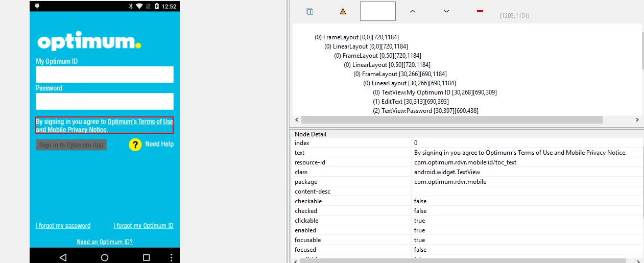Click the yellow warning triangle toolbar icon

click(343, 11)
